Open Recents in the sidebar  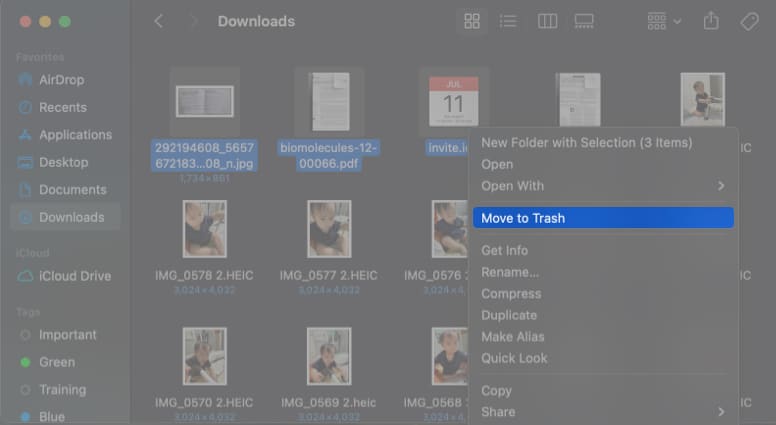pos(65,107)
